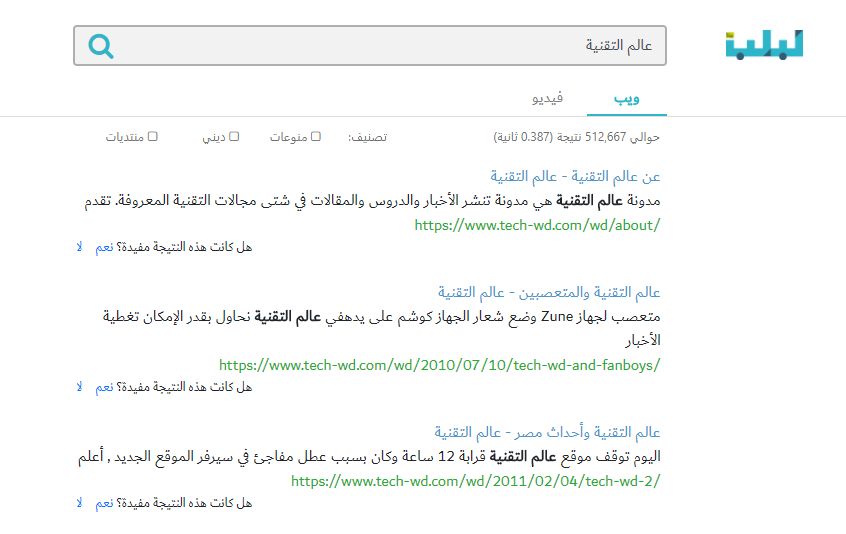Enable the منوعات category checkbox
Image resolution: width=846 pixels, height=534 pixels.
coord(316,137)
